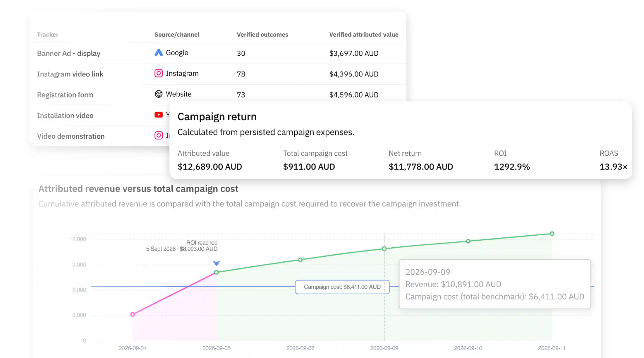This screenshot has height=358, width=644.
Task: Click the tooltip Revenue: $10,891.00 AUD line
Action: [453, 284]
